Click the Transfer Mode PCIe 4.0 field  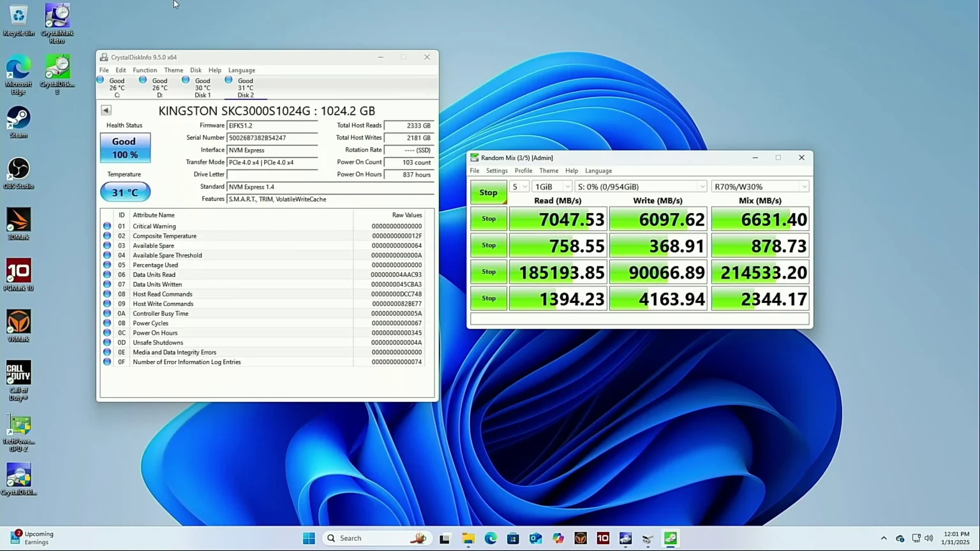point(272,163)
